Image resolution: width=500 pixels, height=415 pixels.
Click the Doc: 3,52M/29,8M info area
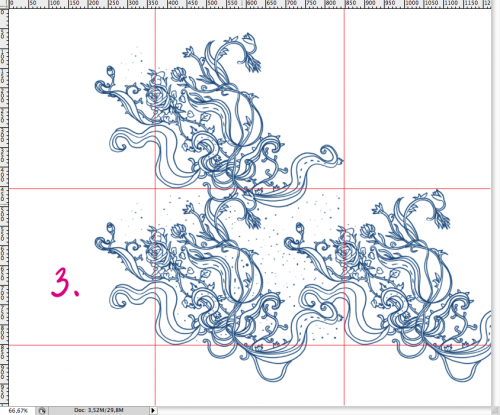[x=99, y=410]
